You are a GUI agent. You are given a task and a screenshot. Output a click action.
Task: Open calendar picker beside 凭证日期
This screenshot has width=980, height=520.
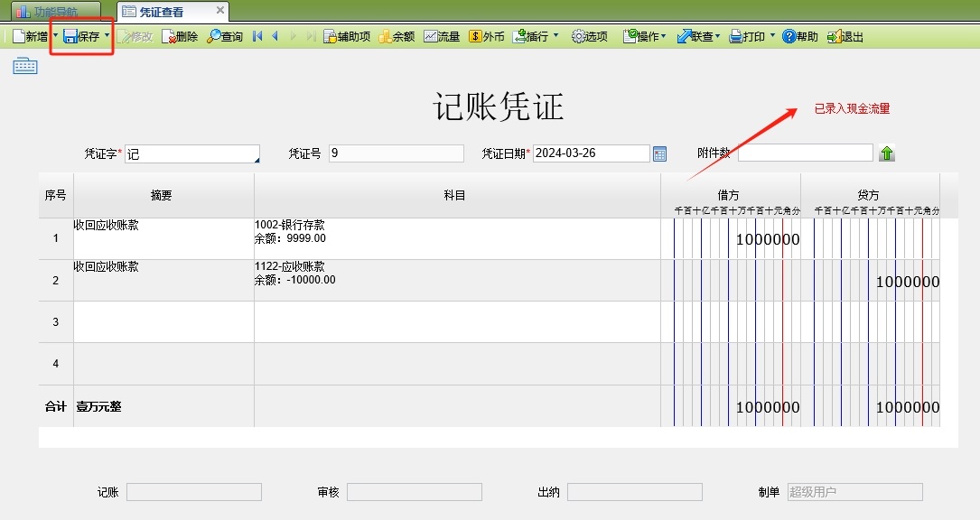(658, 153)
